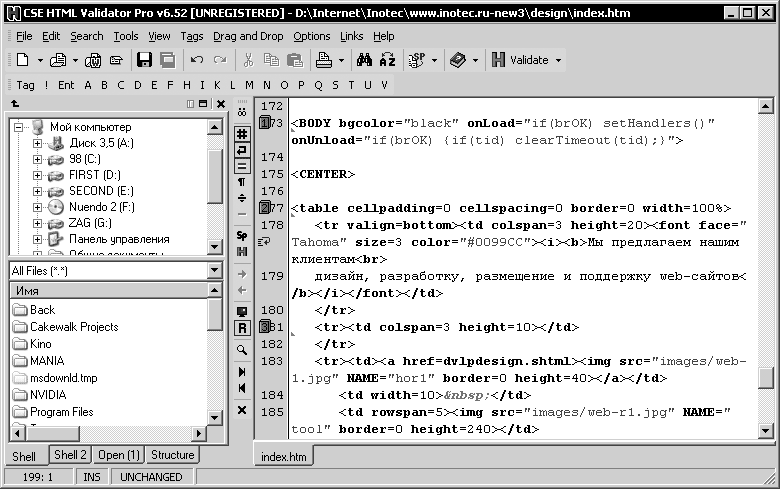Toggle the equals-sign editor option
Viewport: 780px width, 489px height.
242,166
